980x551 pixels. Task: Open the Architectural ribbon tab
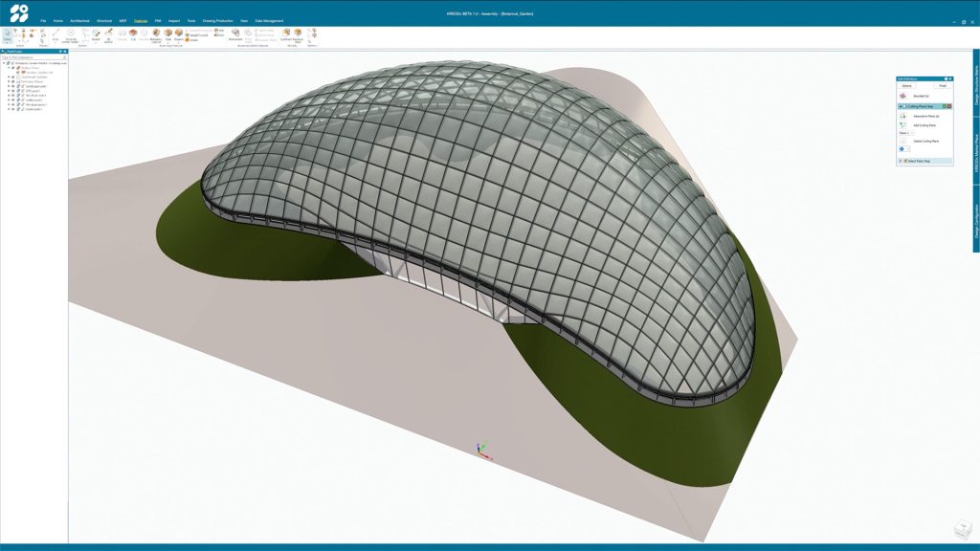pos(79,20)
